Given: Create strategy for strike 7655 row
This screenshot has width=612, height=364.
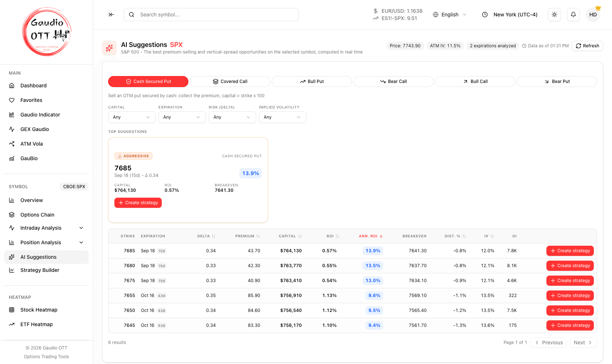Looking at the screenshot, I should [570, 296].
